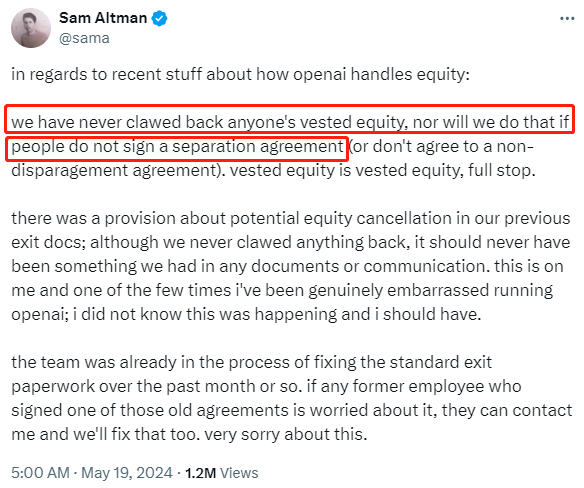Click the line 'been something we had in any documents'
The width and height of the screenshot is (584, 488).
tap(287, 267)
